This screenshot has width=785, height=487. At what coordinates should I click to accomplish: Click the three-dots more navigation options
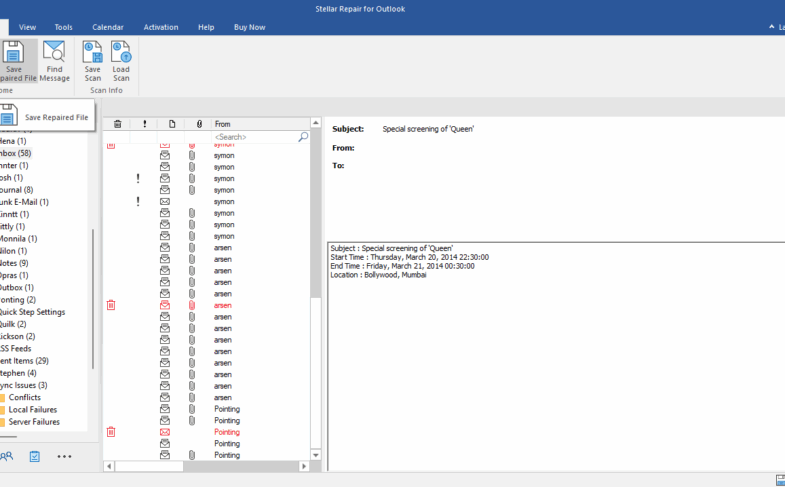[x=64, y=456]
